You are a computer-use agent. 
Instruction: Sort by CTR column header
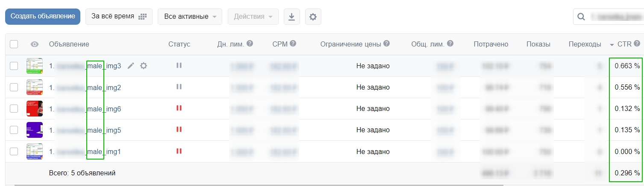(624, 44)
